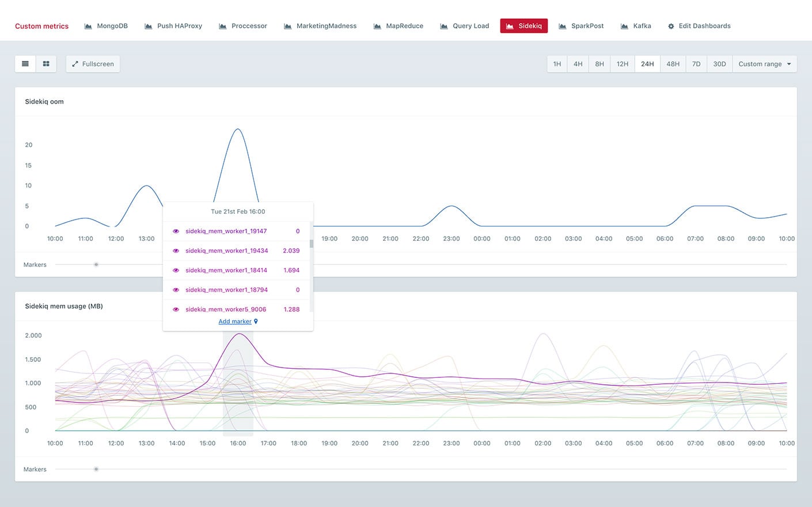Switch to grid view layout icon
This screenshot has height=507, width=812.
[46, 64]
